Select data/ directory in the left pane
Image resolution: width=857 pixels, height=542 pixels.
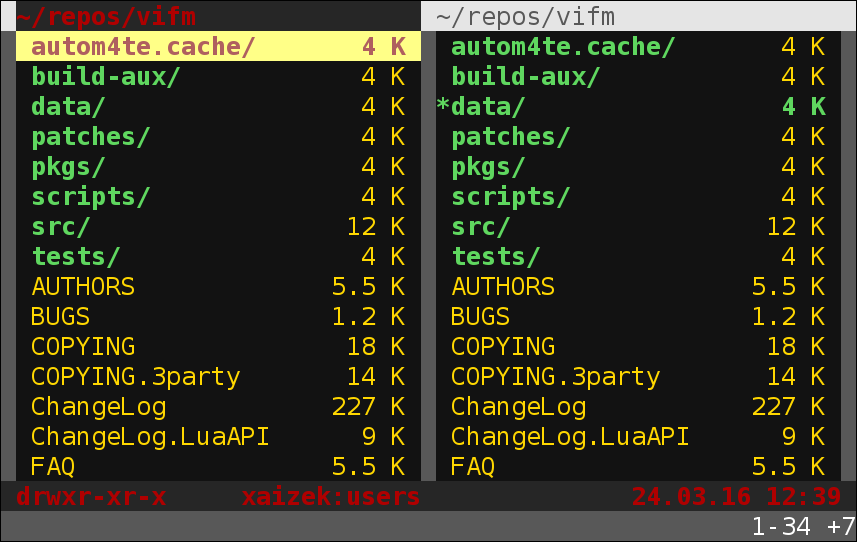click(x=219, y=107)
